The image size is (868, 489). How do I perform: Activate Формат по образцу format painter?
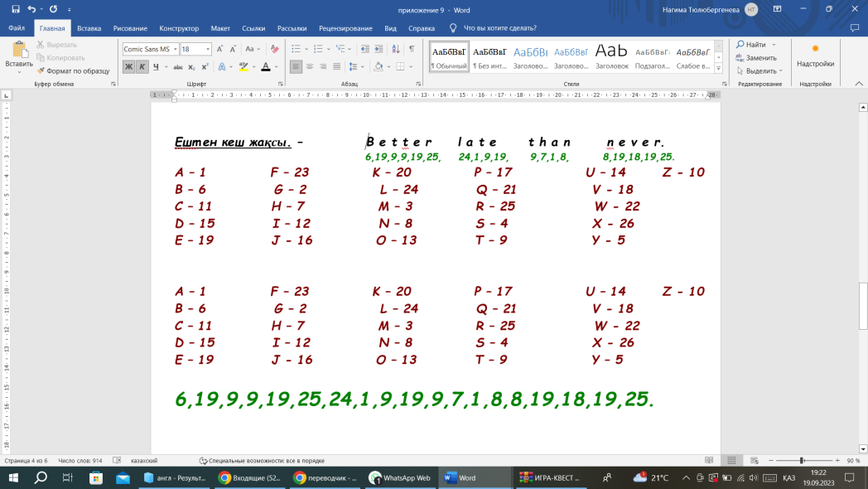click(x=73, y=71)
